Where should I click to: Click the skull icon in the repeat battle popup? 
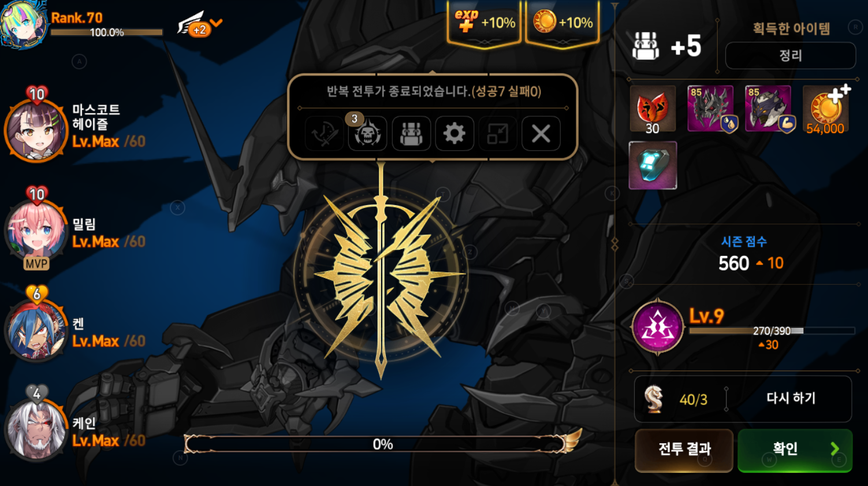(367, 133)
